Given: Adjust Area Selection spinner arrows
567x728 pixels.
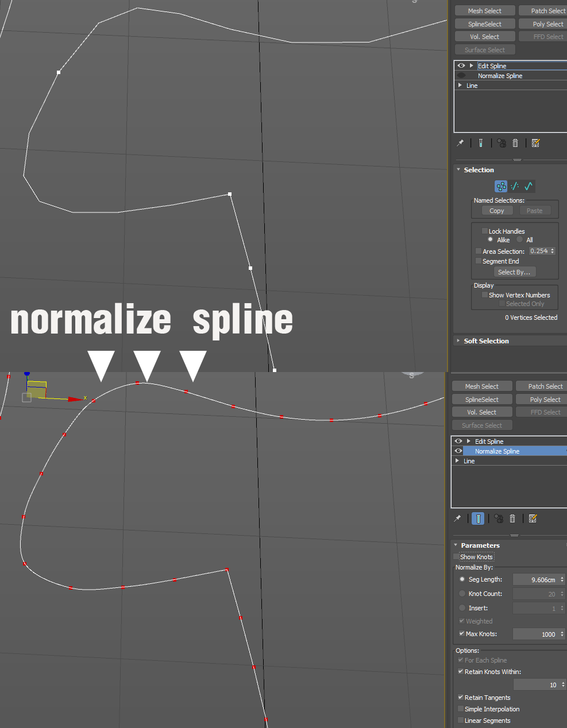Looking at the screenshot, I should 553,251.
